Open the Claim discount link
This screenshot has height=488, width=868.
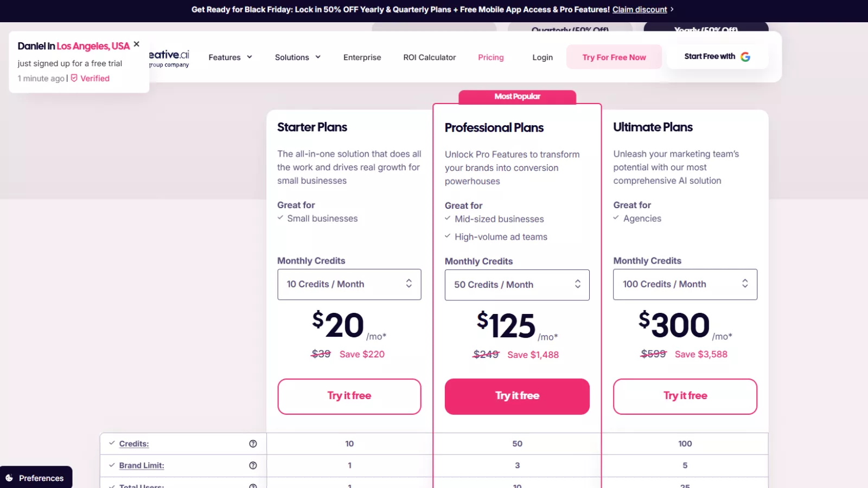[x=640, y=9]
